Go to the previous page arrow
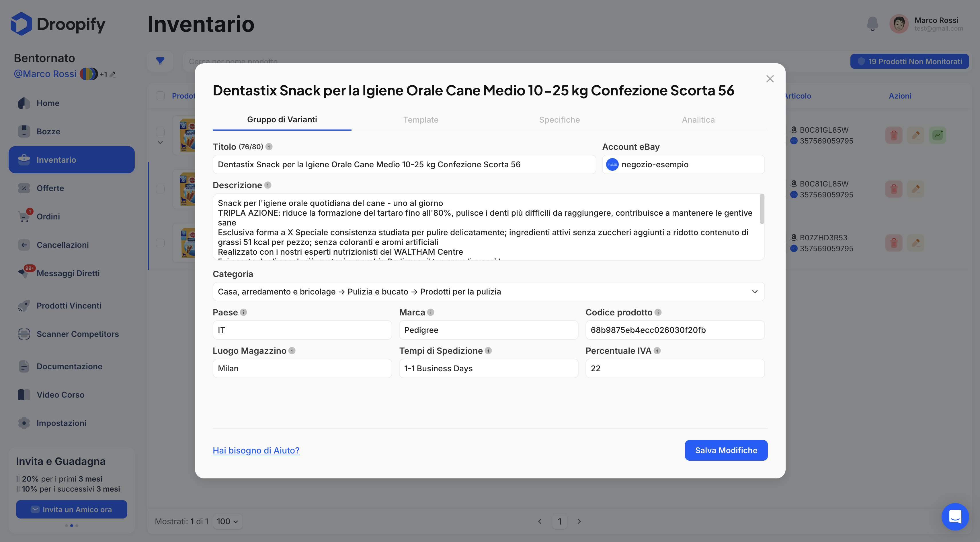 (540, 521)
